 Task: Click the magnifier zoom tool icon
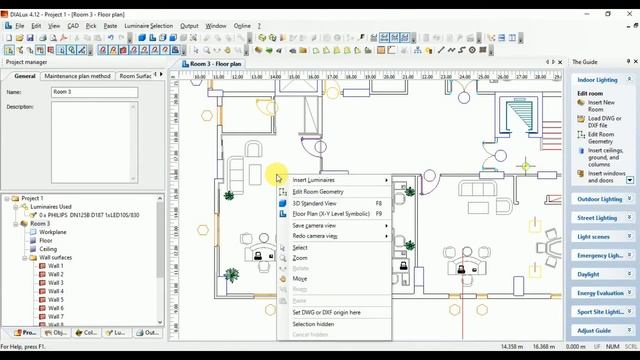[207, 50]
